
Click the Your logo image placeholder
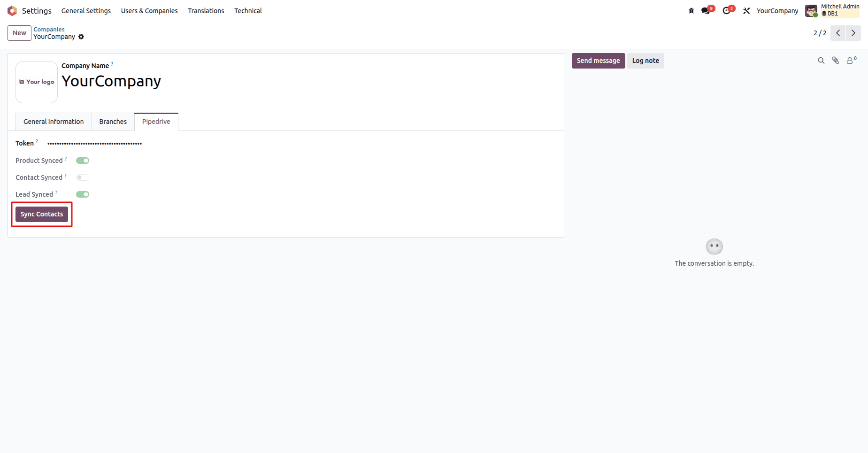37,82
